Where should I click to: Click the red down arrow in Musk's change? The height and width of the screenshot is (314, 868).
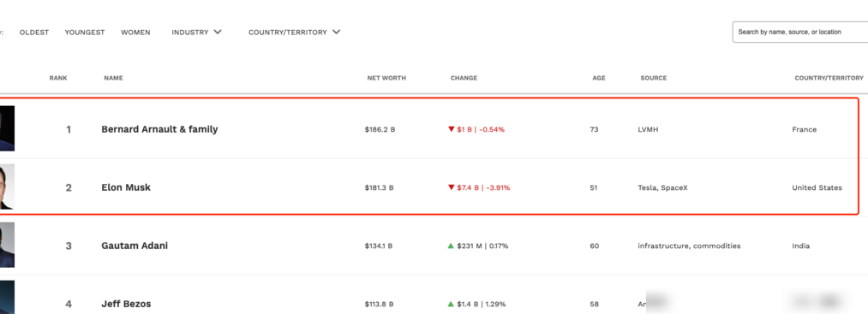point(452,187)
